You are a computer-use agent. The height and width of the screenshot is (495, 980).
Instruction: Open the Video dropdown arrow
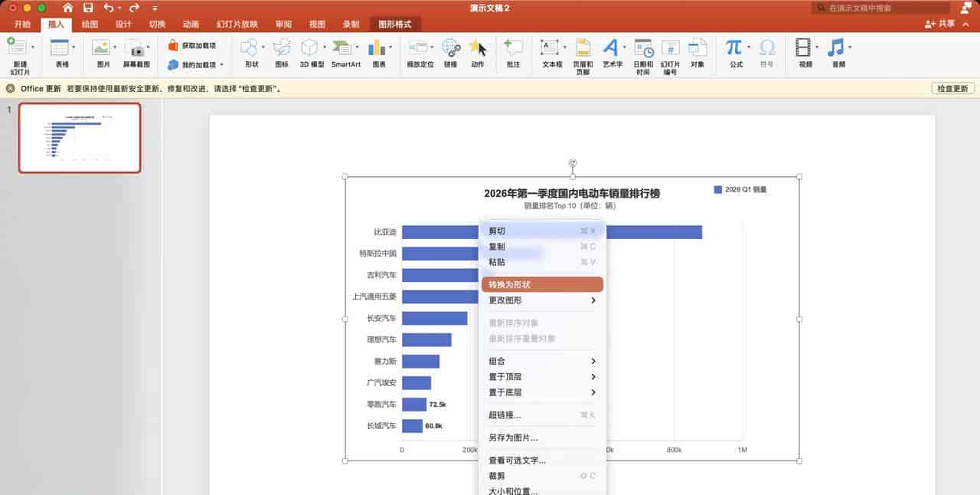[816, 48]
